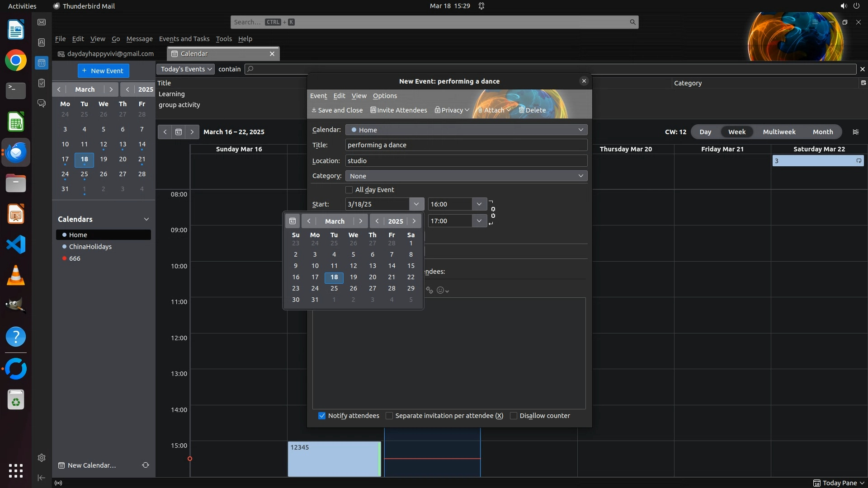Click Synchronize calendars refresh icon
The image size is (868, 488).
coord(145,465)
